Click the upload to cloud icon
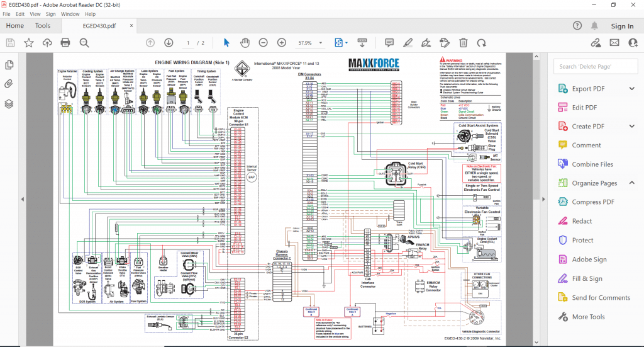Screen dimensions: 644x347 (47, 43)
